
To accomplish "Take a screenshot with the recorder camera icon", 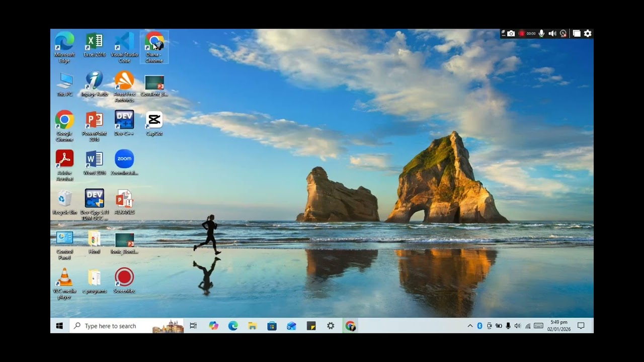I will [x=511, y=34].
